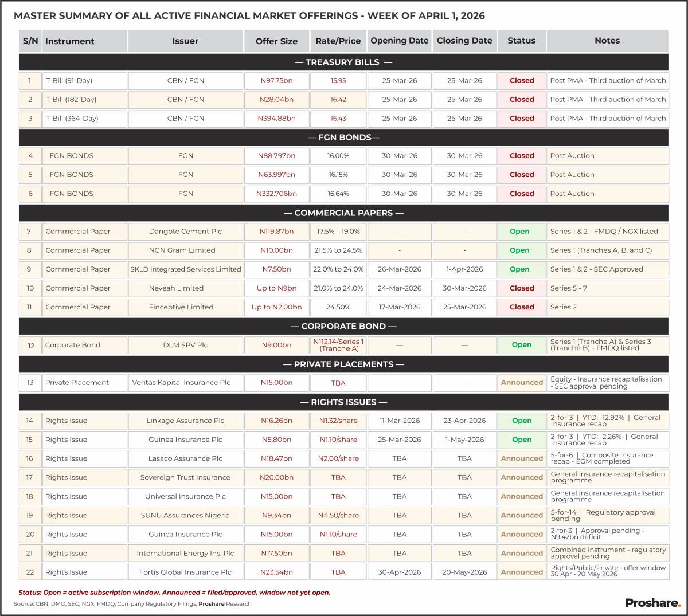Image resolution: width=688 pixels, height=616 pixels.
Task: Click the International Energy Ins. Plc issuer
Action: click(x=186, y=553)
